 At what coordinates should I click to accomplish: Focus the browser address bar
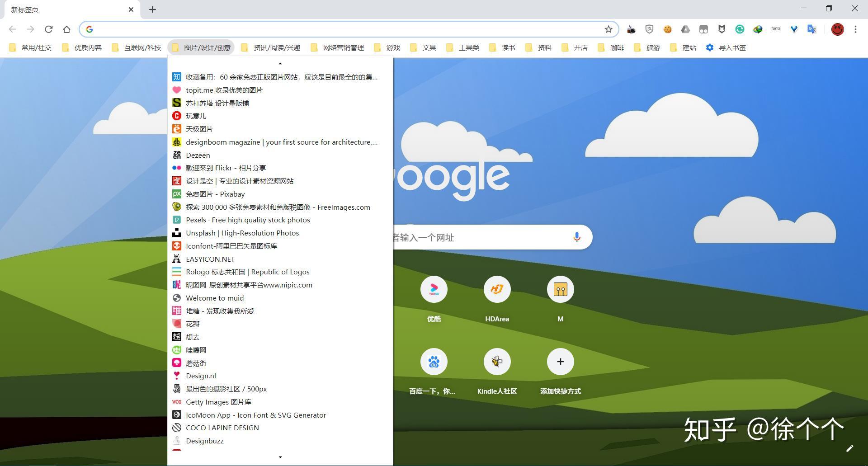tap(348, 29)
